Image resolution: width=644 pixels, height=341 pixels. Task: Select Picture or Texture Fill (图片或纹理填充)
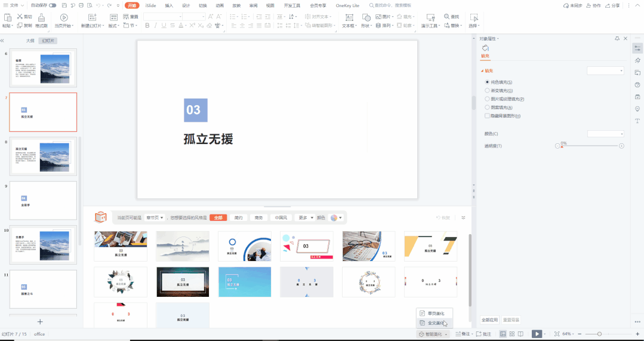click(x=487, y=99)
